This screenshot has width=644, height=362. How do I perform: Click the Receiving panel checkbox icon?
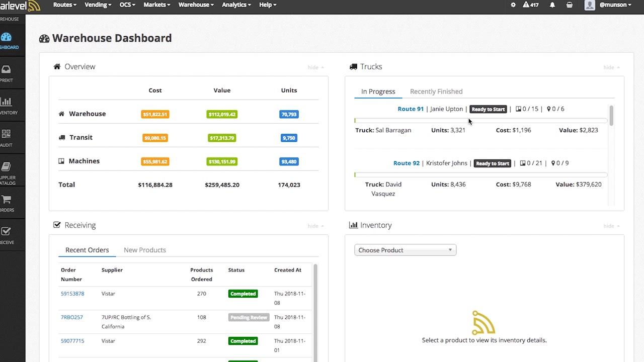pos(57,225)
